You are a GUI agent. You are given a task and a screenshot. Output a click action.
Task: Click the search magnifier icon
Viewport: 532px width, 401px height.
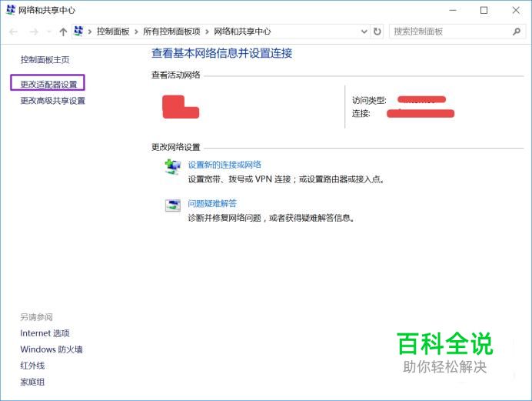tap(517, 32)
